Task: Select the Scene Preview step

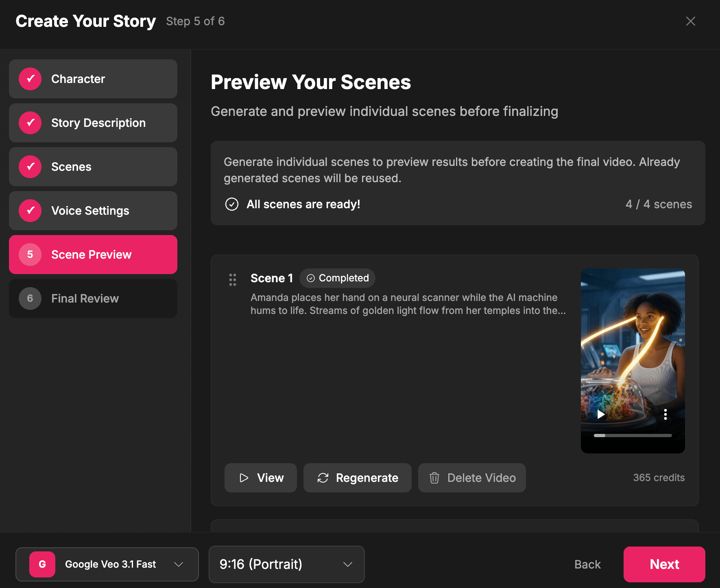Action: coord(93,255)
